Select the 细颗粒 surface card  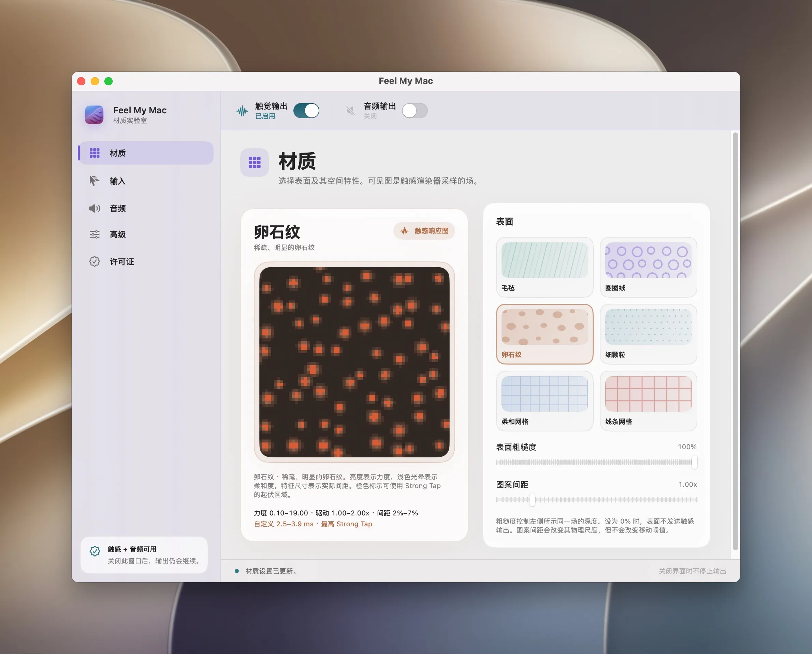coord(648,334)
